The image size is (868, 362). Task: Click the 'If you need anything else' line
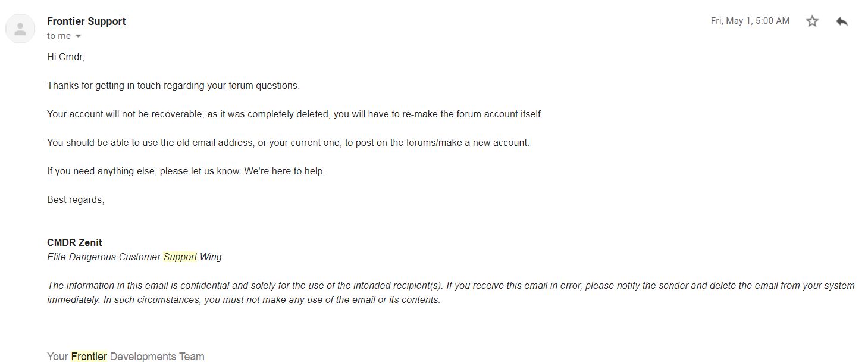click(186, 171)
